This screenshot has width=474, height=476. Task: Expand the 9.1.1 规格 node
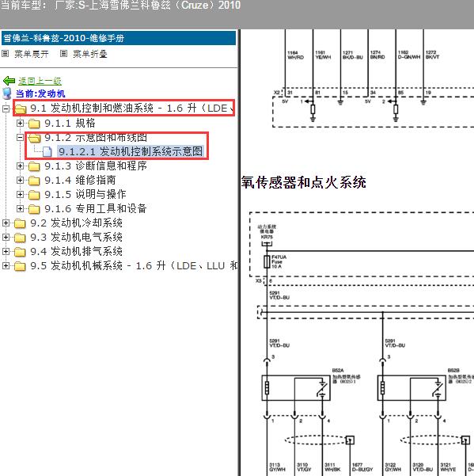(x=20, y=123)
